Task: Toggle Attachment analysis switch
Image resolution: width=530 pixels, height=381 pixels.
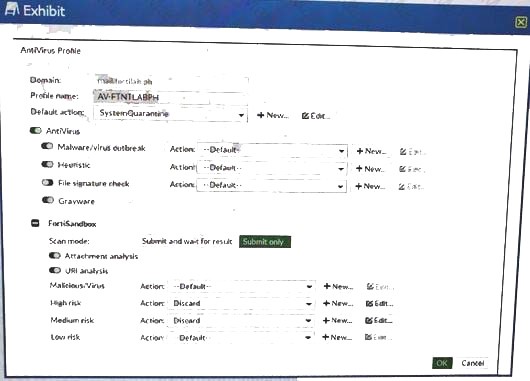Action: coord(55,256)
